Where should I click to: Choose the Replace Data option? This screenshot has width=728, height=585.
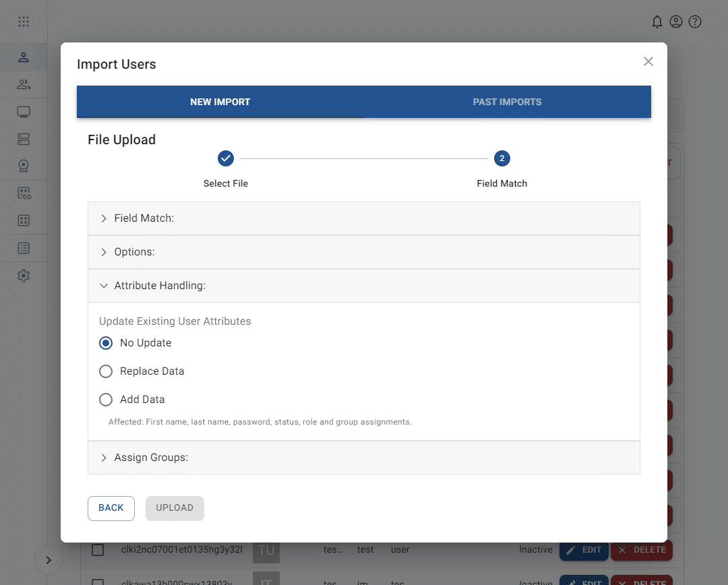click(x=106, y=371)
